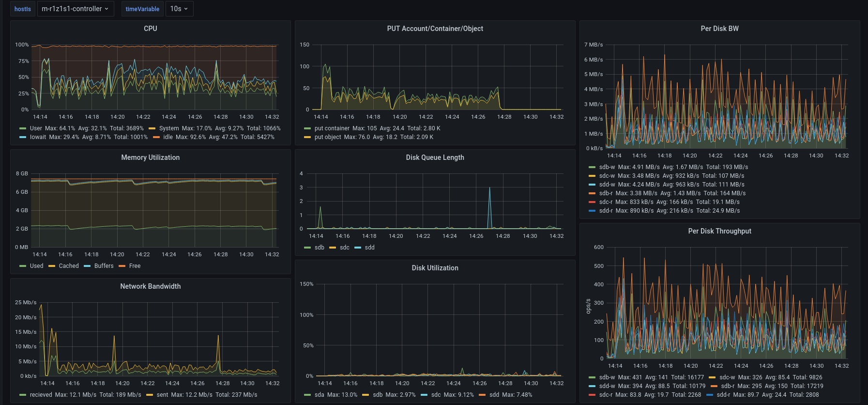Toggle the Iowait series in CPU legend
Viewport: 868px width, 405px height.
(38, 137)
